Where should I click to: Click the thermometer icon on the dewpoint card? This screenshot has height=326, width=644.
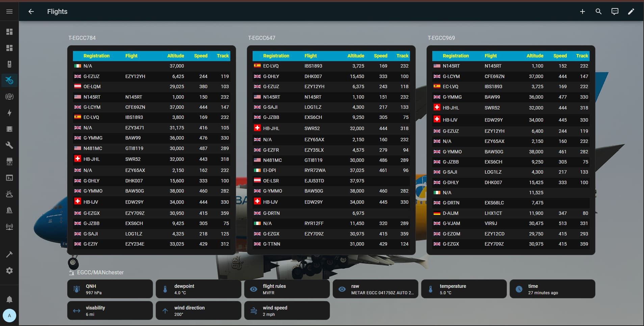click(x=165, y=289)
